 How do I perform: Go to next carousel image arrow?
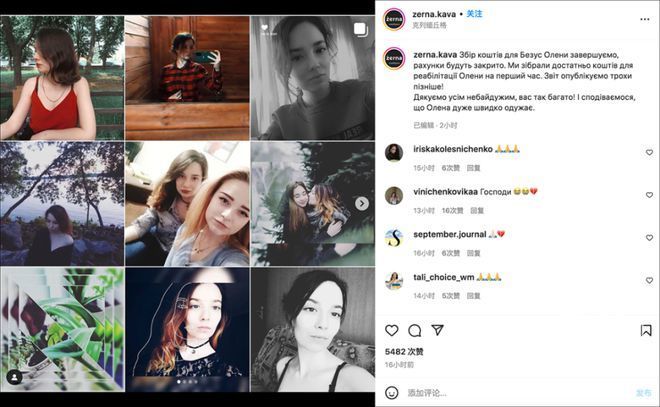click(x=362, y=204)
